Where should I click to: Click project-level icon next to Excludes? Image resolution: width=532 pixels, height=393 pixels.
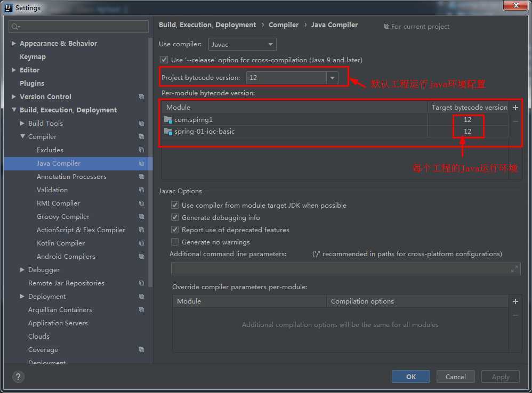(x=141, y=150)
